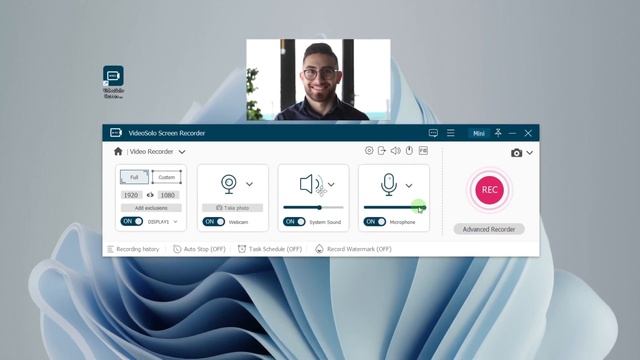Click the width field showing 1920
This screenshot has height=360, width=640.
(x=131, y=195)
